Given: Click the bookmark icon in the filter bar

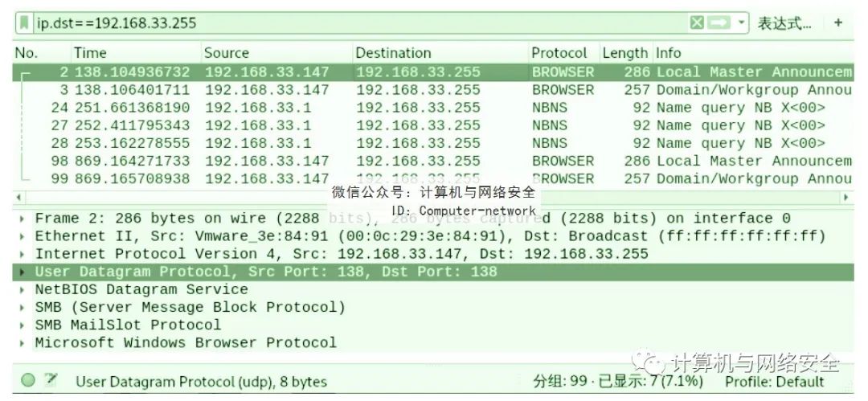Looking at the screenshot, I should [24, 23].
